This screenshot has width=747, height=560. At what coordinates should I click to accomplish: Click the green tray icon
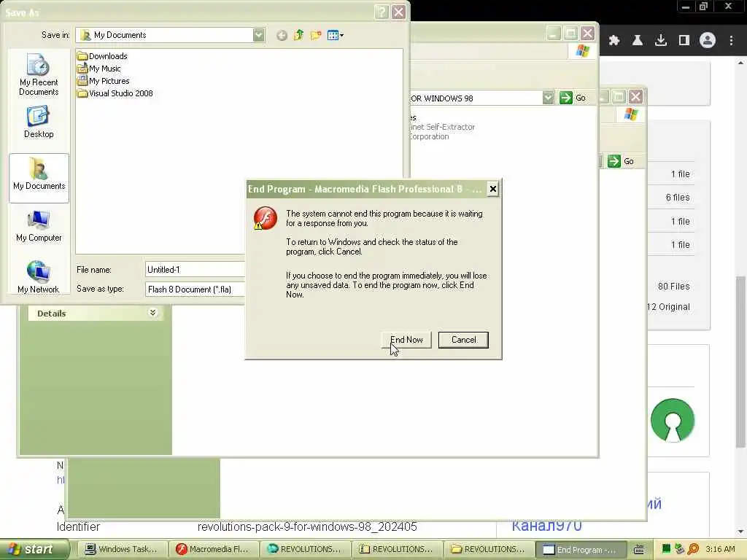pos(666,549)
